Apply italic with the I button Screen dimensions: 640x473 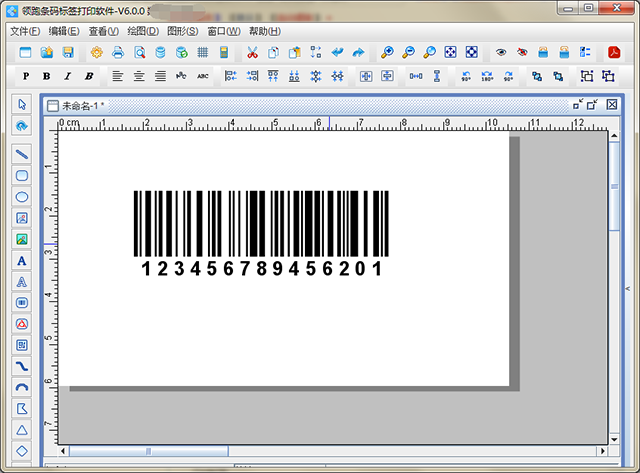tap(68, 76)
